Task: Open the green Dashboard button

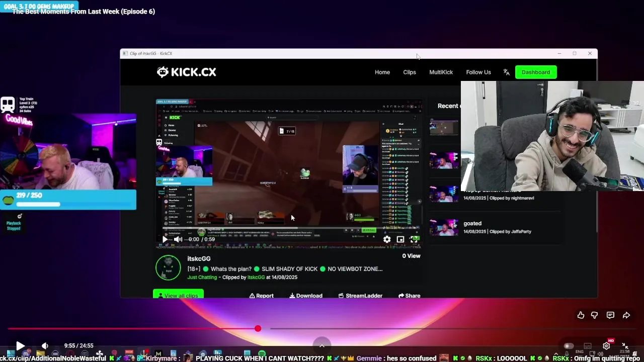Action: tap(536, 72)
